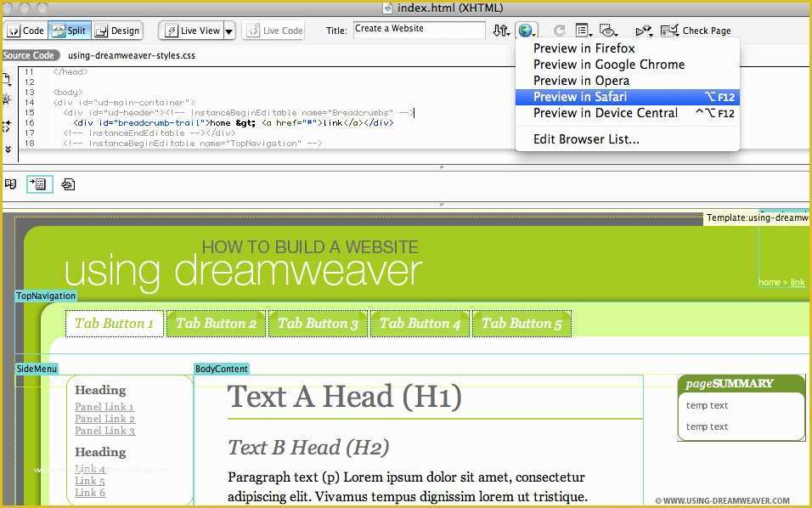Select Preview in Firefox
The image size is (812, 508).
tap(627, 48)
